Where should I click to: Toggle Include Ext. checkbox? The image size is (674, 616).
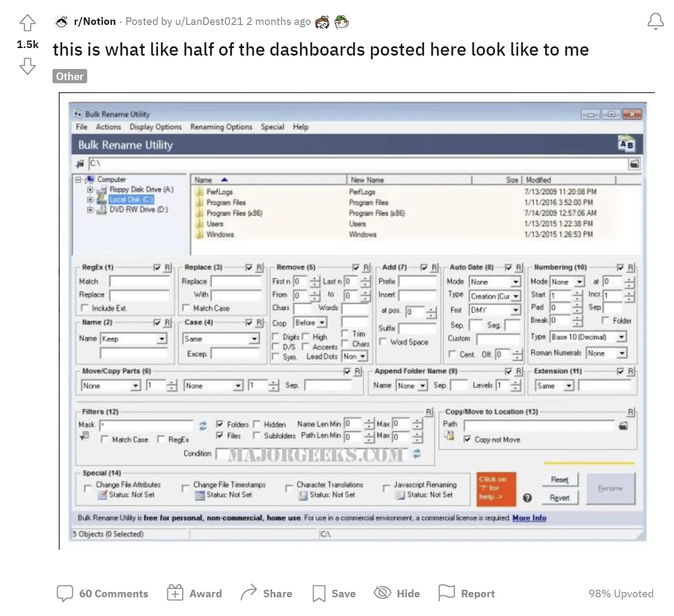[x=85, y=308]
